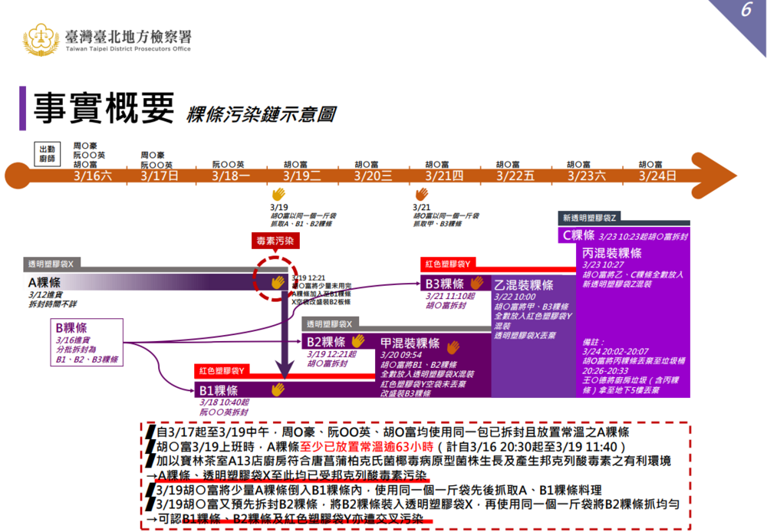Click the yellow hand icon above the 3/19 note
The height and width of the screenshot is (532, 767).
(278, 195)
